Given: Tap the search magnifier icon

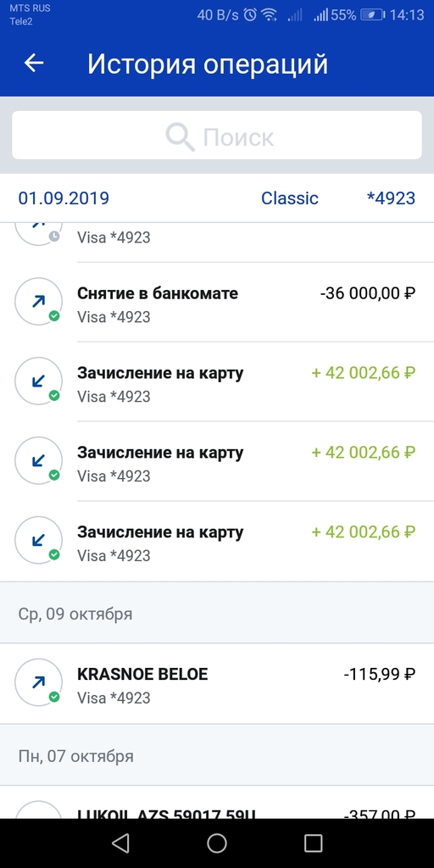Looking at the screenshot, I should [181, 136].
